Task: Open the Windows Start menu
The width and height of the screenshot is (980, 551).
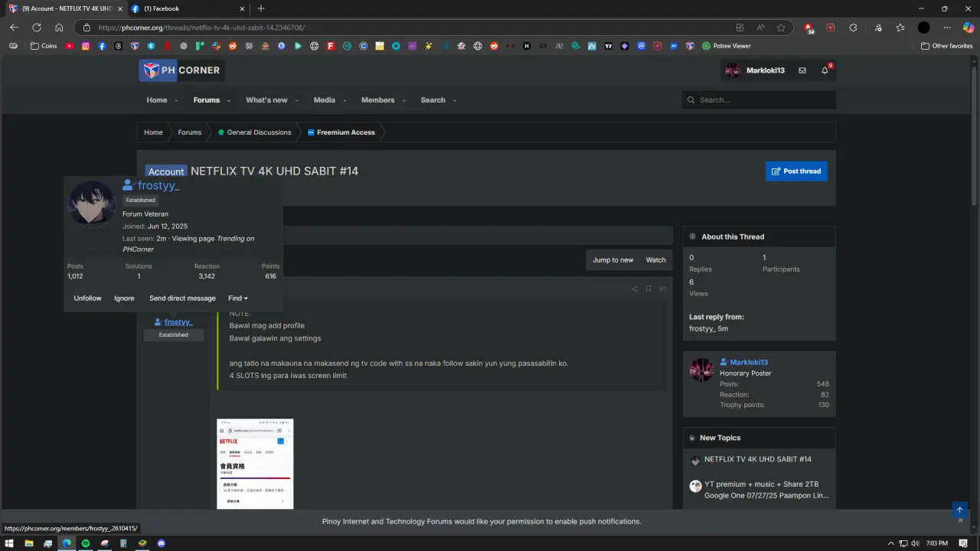Action: pyautogui.click(x=10, y=543)
